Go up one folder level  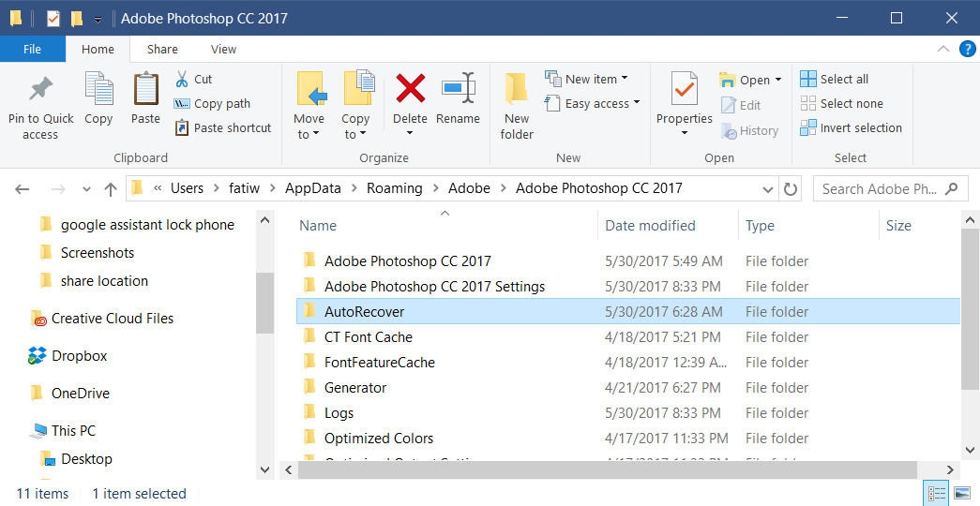111,188
